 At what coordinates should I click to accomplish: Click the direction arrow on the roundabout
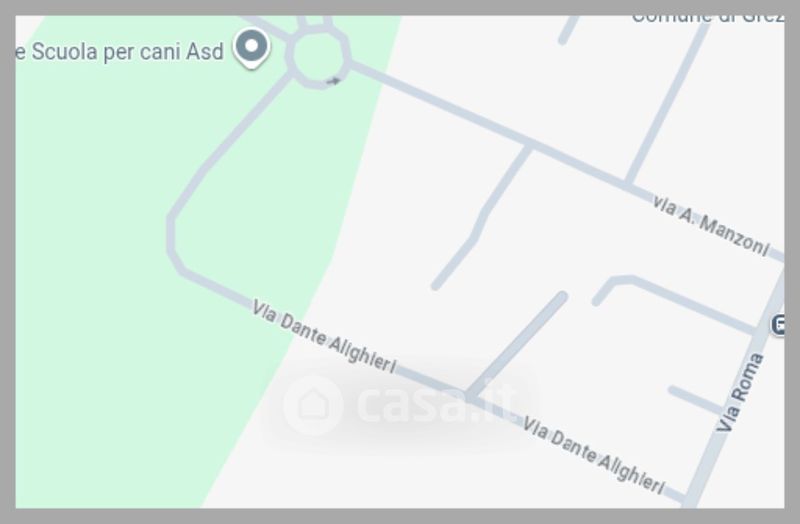coord(333,81)
